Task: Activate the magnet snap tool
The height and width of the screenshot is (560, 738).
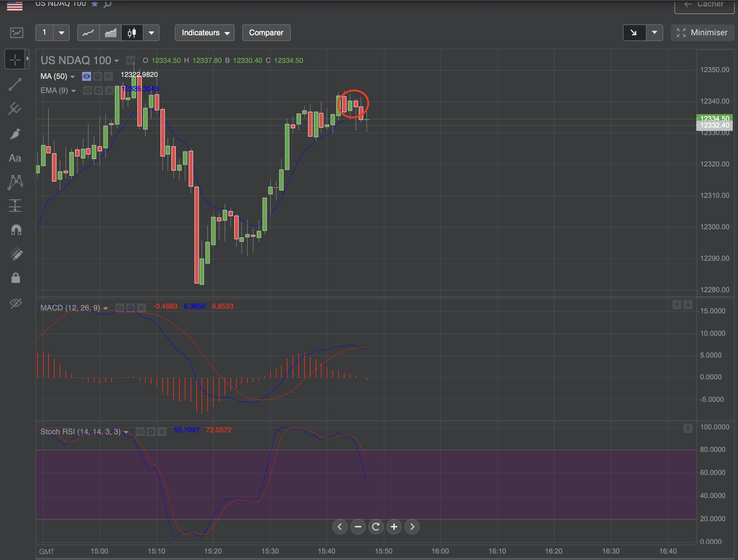Action: pyautogui.click(x=16, y=230)
